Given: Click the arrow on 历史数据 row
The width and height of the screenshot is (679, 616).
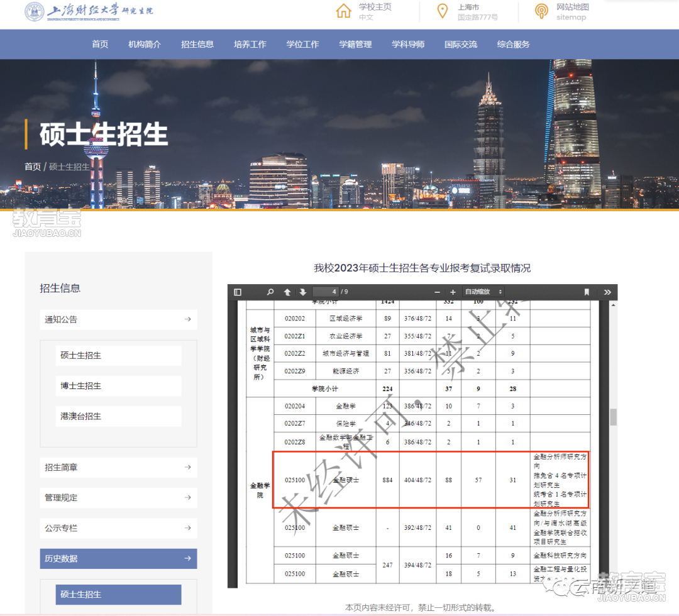Looking at the screenshot, I should coord(187,559).
